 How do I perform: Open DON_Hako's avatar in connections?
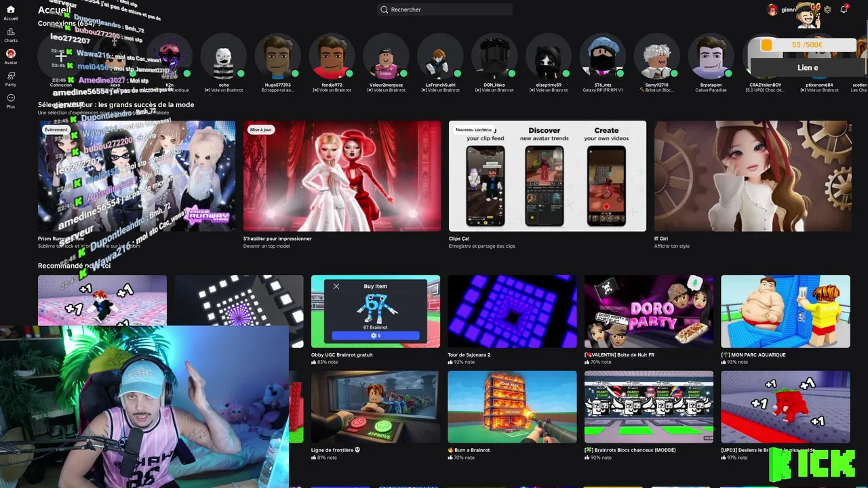(x=494, y=57)
